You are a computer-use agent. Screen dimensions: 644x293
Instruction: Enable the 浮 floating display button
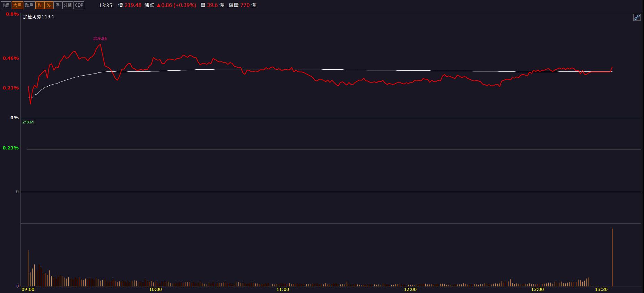(x=58, y=5)
